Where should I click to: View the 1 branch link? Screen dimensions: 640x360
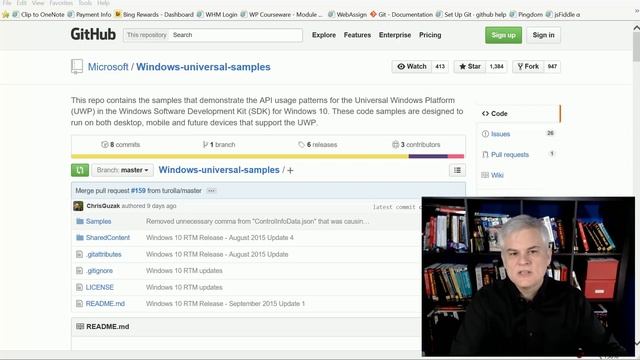tap(219, 144)
